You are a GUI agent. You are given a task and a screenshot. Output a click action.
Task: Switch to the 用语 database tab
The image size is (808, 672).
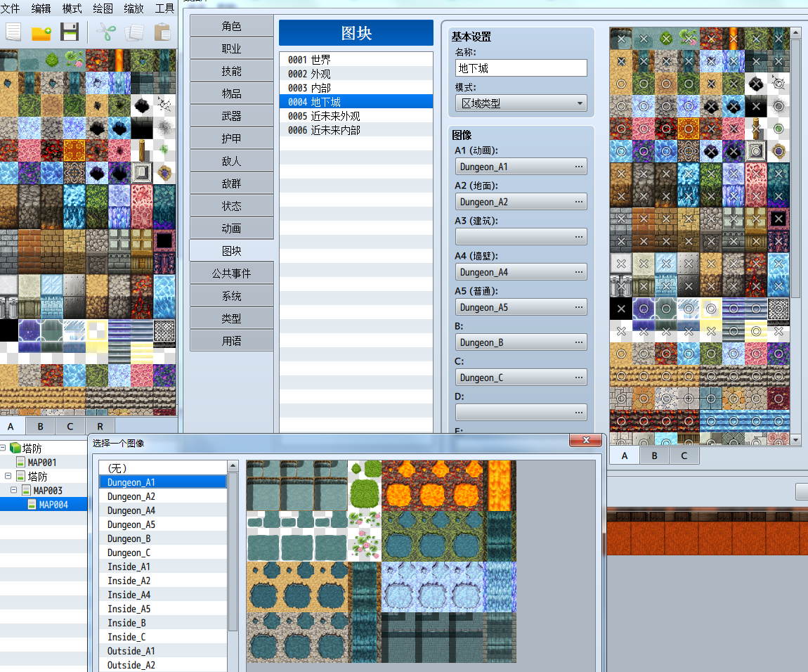tap(231, 340)
